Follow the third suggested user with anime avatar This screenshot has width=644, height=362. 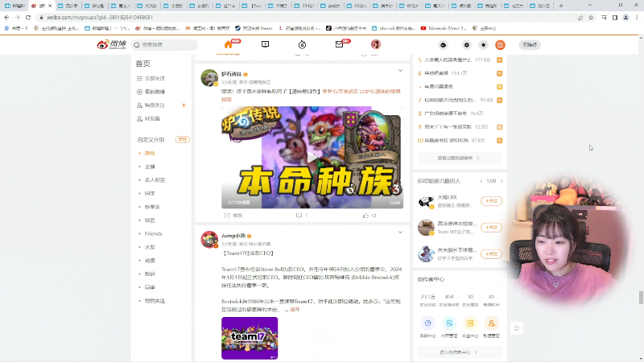tap(491, 253)
